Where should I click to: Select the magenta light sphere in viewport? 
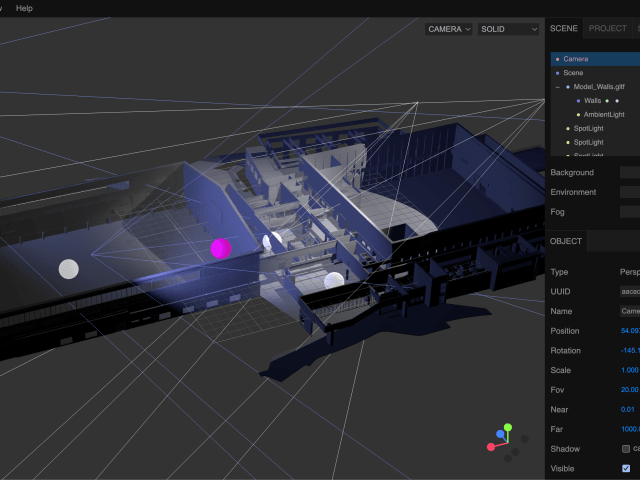[x=221, y=249]
